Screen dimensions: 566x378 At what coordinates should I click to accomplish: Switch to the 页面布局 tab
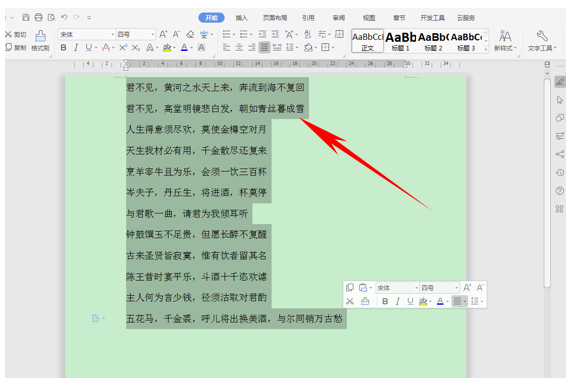(275, 18)
